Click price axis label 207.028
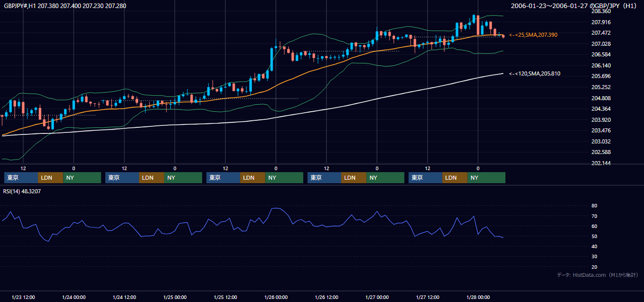 [x=601, y=44]
